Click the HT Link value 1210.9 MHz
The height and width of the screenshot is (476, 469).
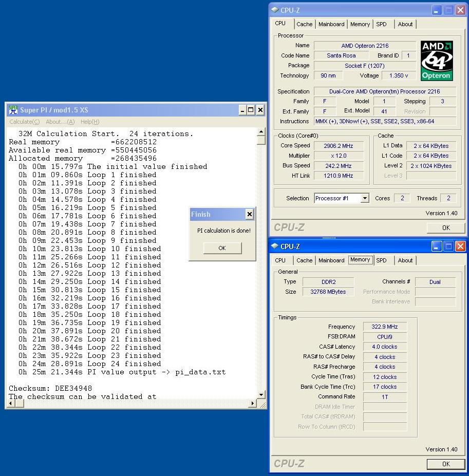click(339, 176)
